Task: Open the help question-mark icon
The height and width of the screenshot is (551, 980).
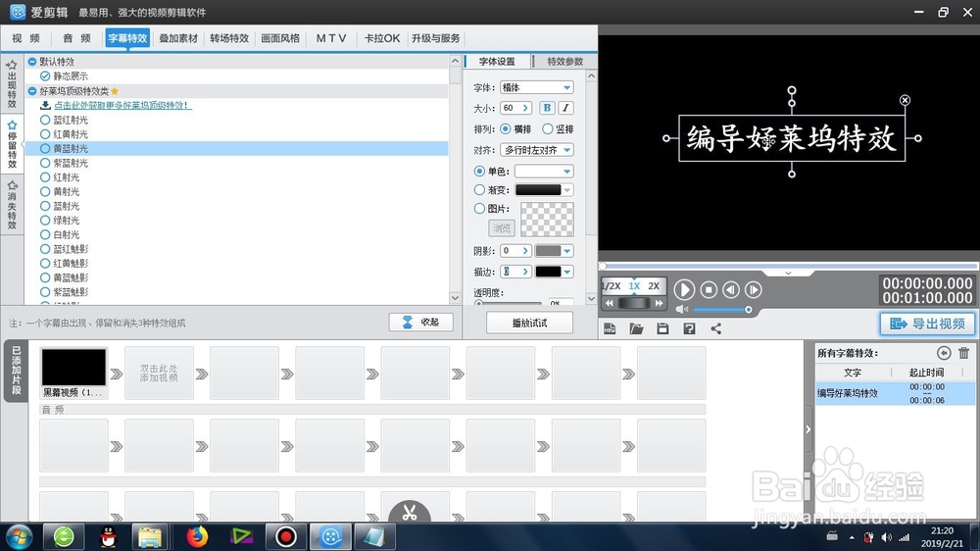Action: point(689,329)
